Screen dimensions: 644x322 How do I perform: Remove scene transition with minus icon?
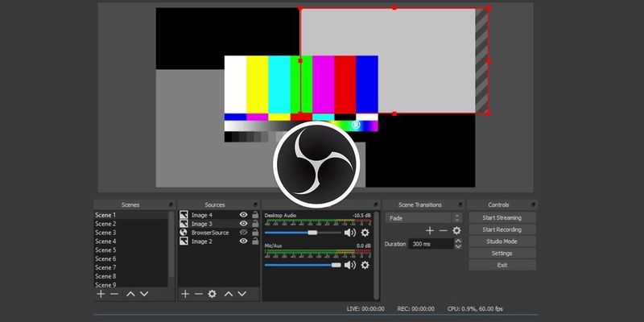(444, 230)
